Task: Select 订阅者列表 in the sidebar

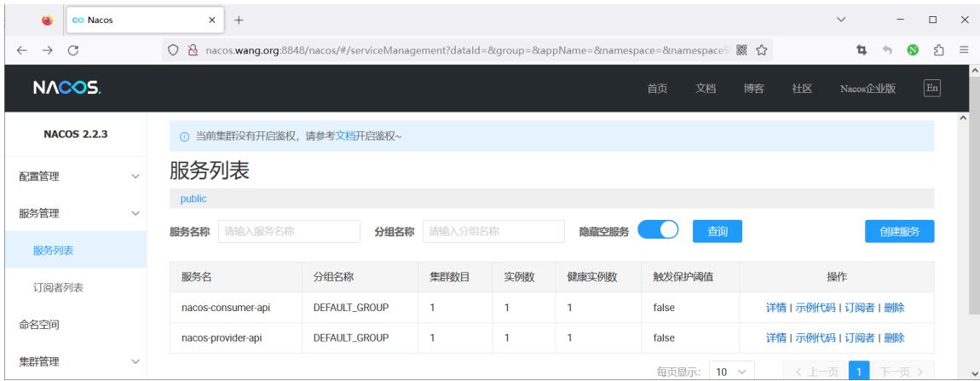Action: [x=76, y=288]
